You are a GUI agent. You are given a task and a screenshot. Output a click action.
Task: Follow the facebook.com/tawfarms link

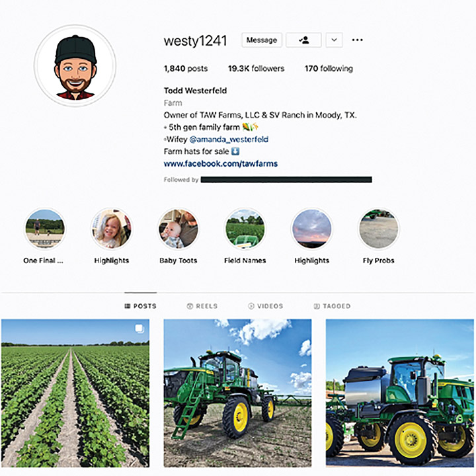[x=221, y=164]
